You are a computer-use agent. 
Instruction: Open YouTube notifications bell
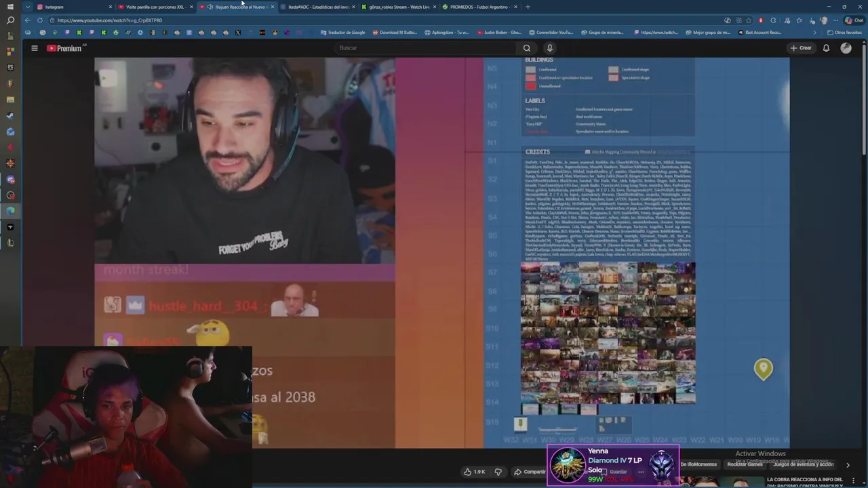click(x=826, y=48)
